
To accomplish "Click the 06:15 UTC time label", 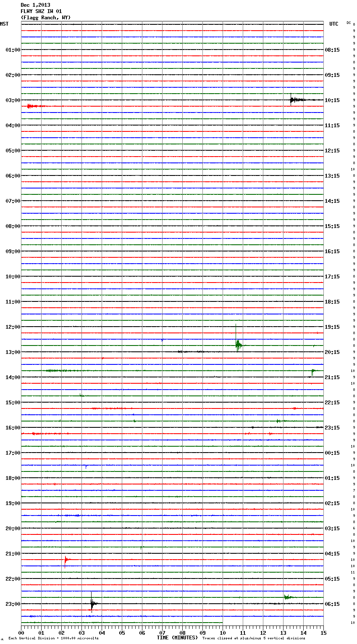I will pyautogui.click(x=332, y=604).
